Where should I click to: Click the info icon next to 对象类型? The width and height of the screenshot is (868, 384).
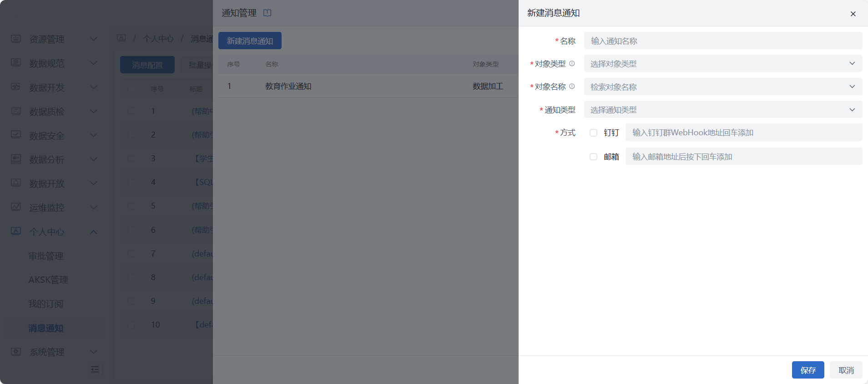[572, 64]
